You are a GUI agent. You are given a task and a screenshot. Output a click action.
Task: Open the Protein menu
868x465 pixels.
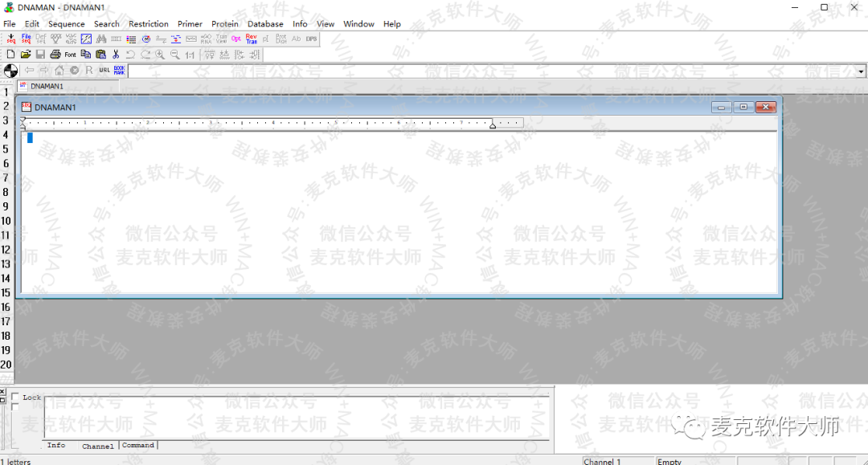[225, 24]
